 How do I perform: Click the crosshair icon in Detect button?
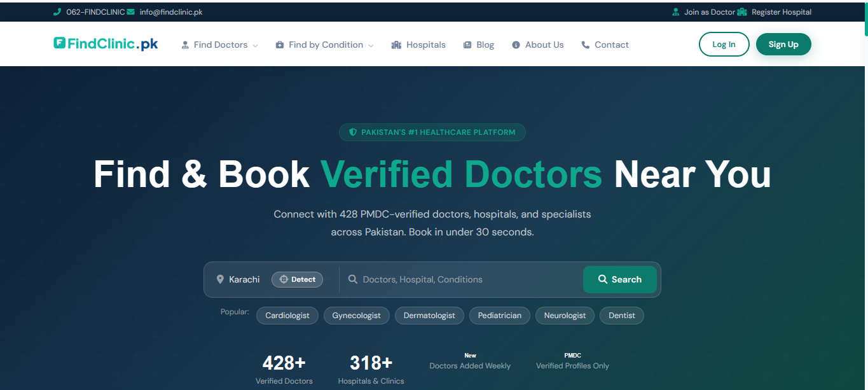(284, 279)
